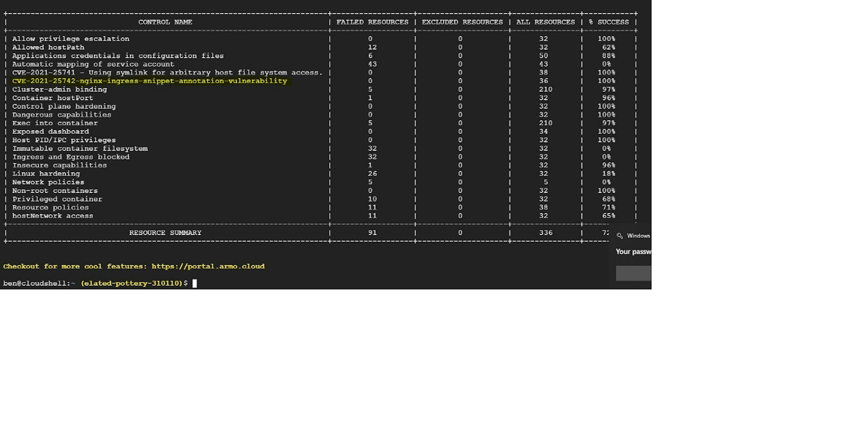Click the summary failed count 91
868x423 pixels.
[372, 233]
